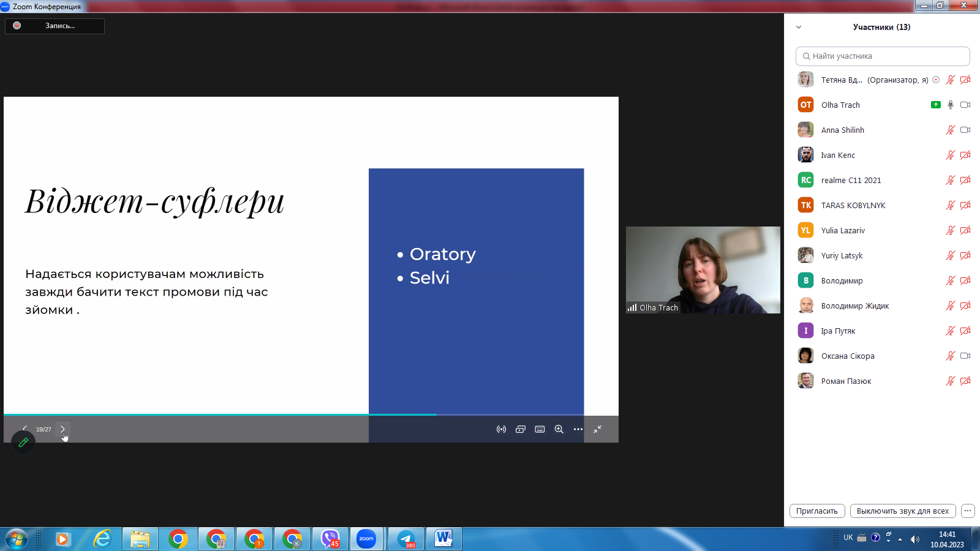
Task: Open the keyboard shortcuts icon in presentation bar
Action: tap(540, 429)
